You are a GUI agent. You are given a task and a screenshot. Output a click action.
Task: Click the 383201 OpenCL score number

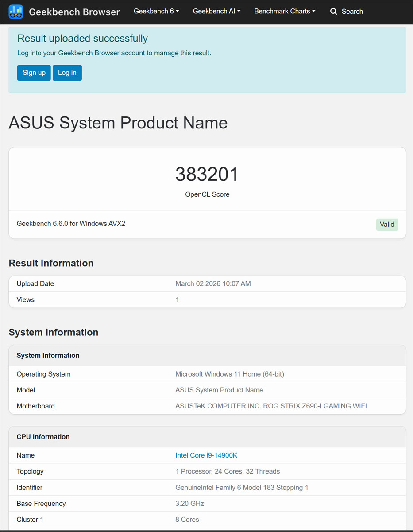(207, 174)
